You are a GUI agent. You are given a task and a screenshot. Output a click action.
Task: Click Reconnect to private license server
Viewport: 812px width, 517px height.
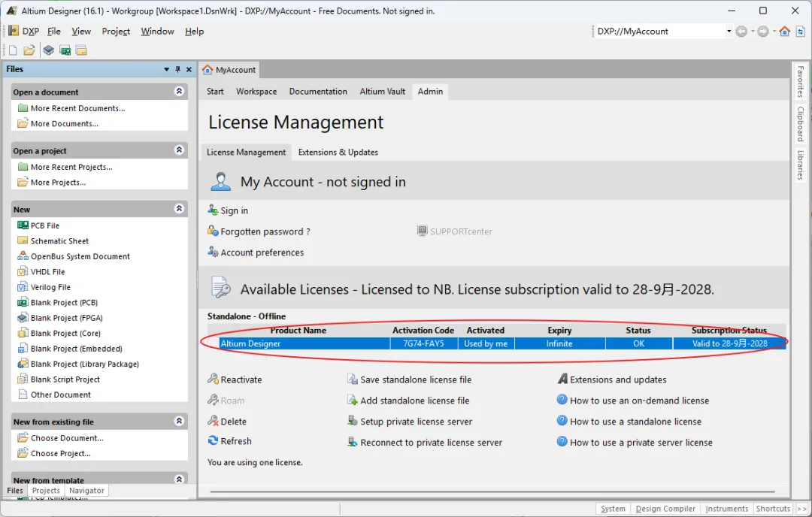coord(432,443)
